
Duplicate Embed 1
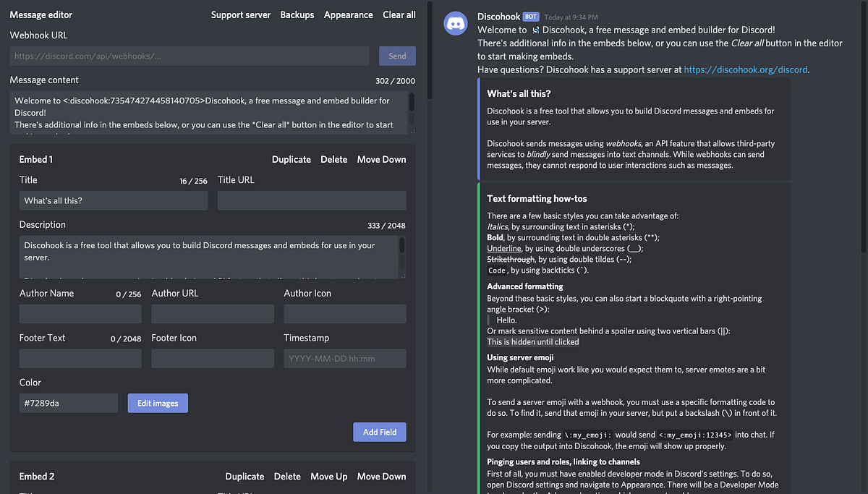point(291,158)
